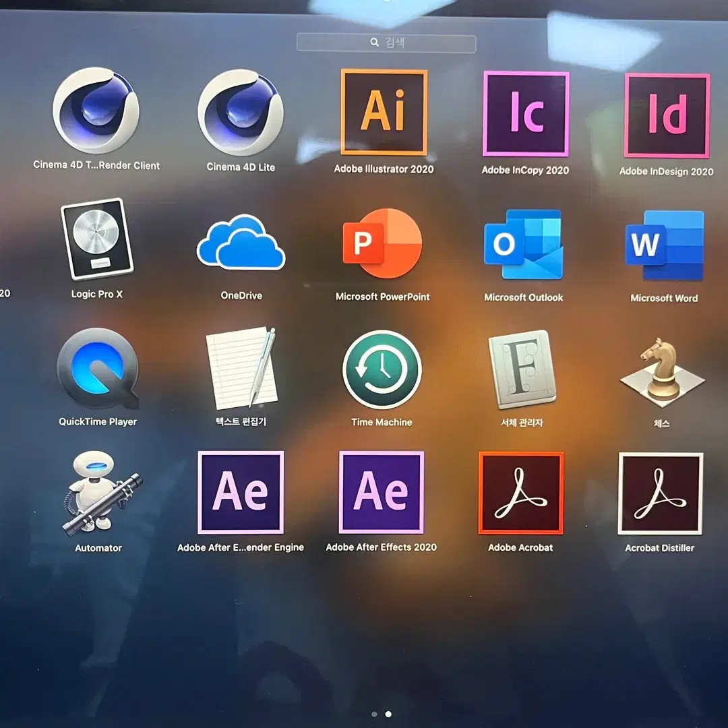Screen dimensions: 728x728
Task: Open the QuickTime Player icon
Action: pyautogui.click(x=98, y=368)
